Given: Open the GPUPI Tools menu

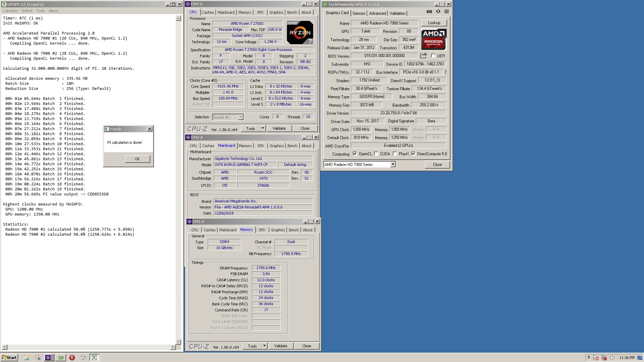Looking at the screenshot, I should tap(41, 11).
